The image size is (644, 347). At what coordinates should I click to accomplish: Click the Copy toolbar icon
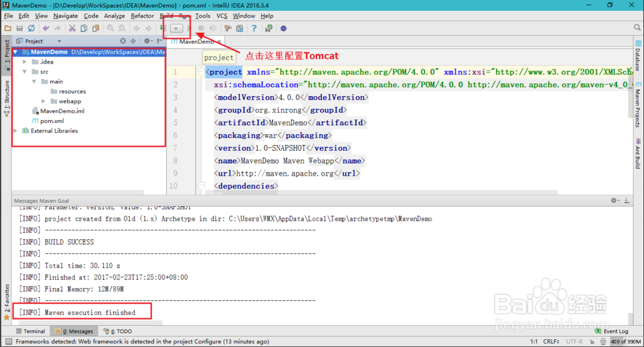click(83, 28)
